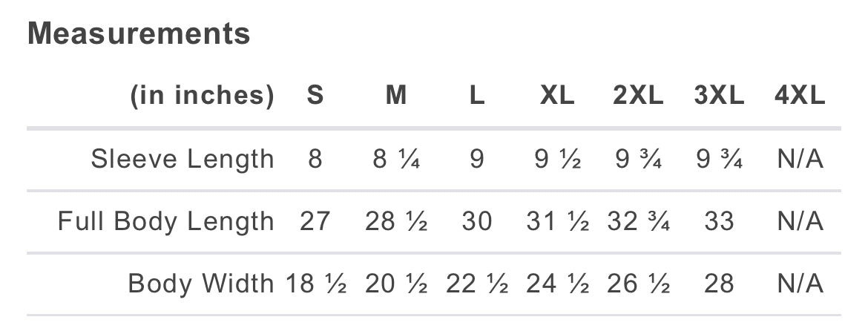
Task: Select Sleeve Length value for size XL
Action: point(557,160)
